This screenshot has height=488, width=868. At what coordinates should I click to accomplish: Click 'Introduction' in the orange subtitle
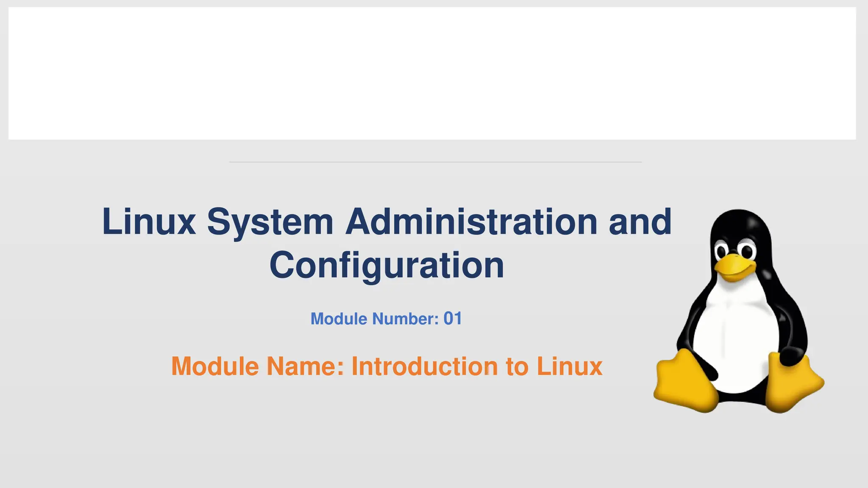(x=425, y=366)
